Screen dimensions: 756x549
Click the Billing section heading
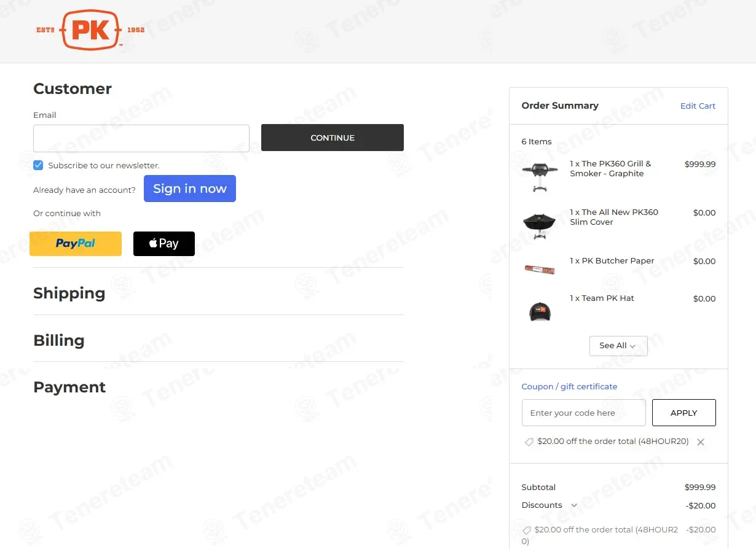click(59, 340)
